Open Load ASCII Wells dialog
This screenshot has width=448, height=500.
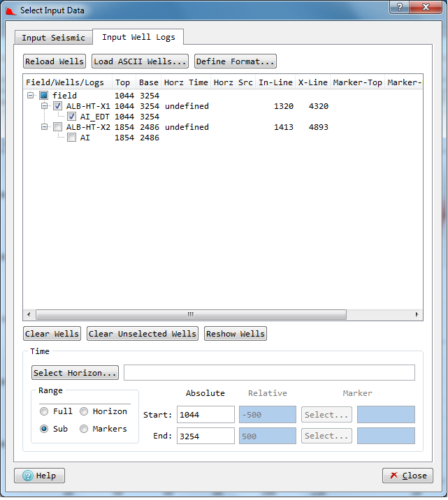pyautogui.click(x=140, y=61)
